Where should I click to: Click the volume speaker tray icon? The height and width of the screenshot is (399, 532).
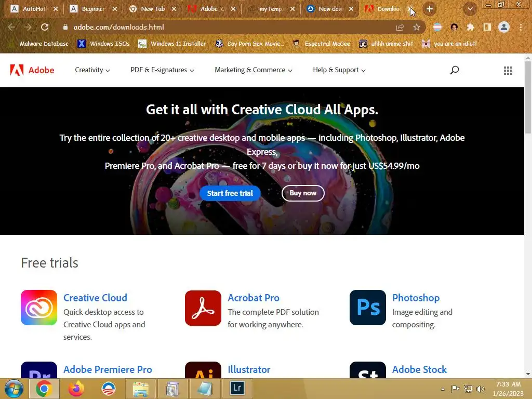click(480, 389)
